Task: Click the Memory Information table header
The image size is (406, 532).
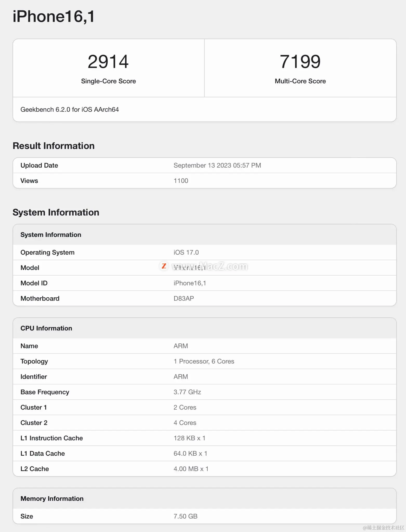Action: pyautogui.click(x=52, y=498)
